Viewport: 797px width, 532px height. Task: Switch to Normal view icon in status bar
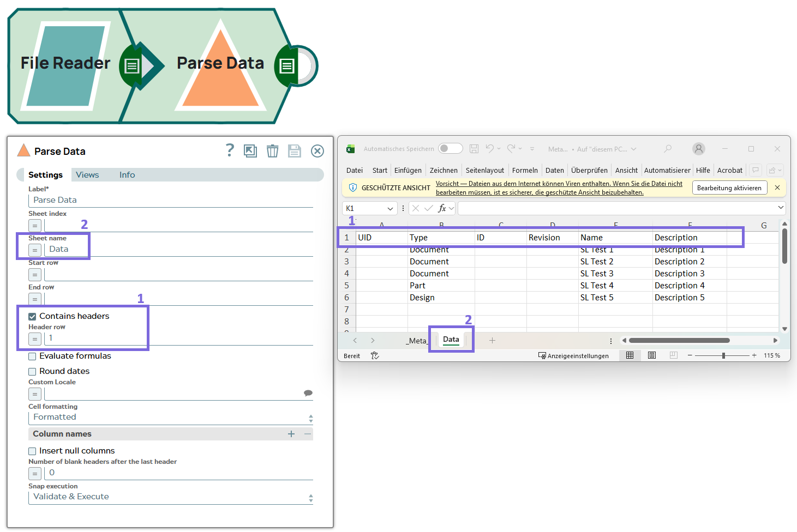tap(630, 355)
